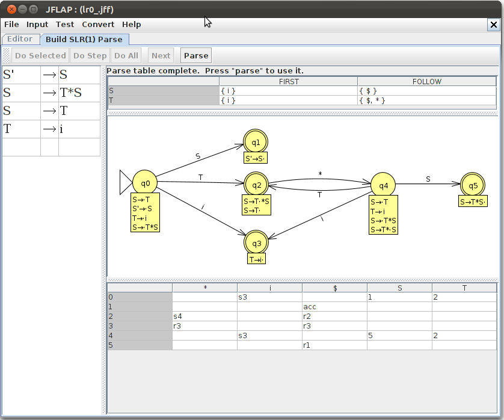Select final state q1 node
Image resolution: width=504 pixels, height=420 pixels.
256,142
